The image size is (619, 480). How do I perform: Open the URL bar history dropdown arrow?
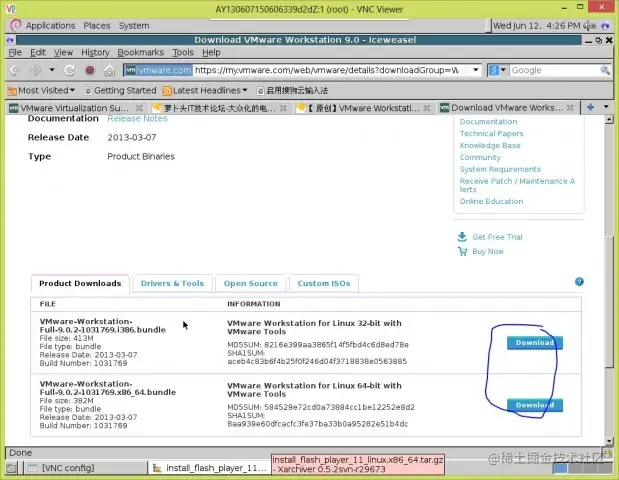coord(476,70)
